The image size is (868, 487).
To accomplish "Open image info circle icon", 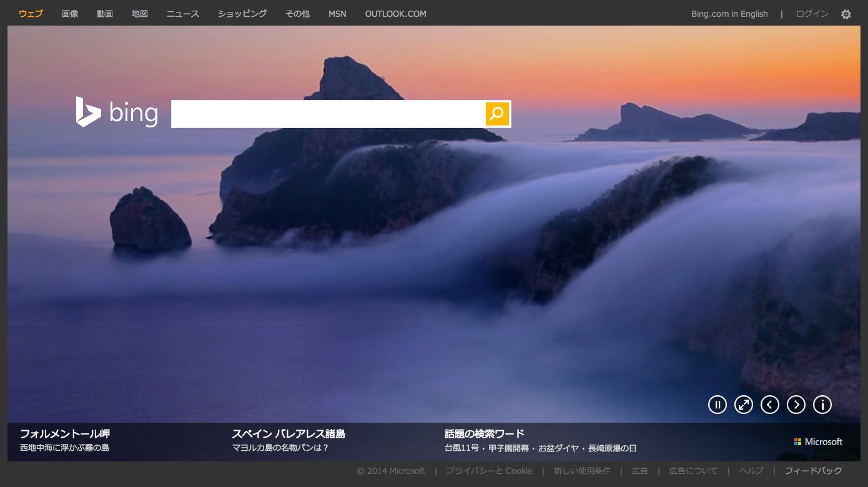I will coord(822,405).
